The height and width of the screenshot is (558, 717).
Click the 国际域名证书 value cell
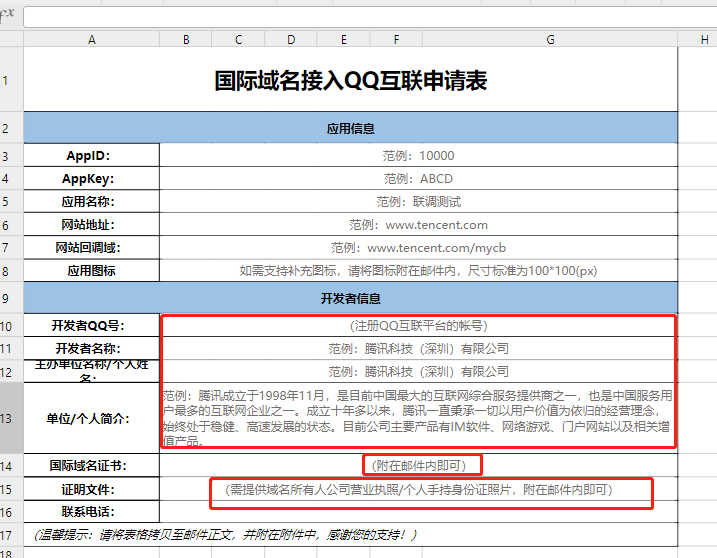pos(420,465)
